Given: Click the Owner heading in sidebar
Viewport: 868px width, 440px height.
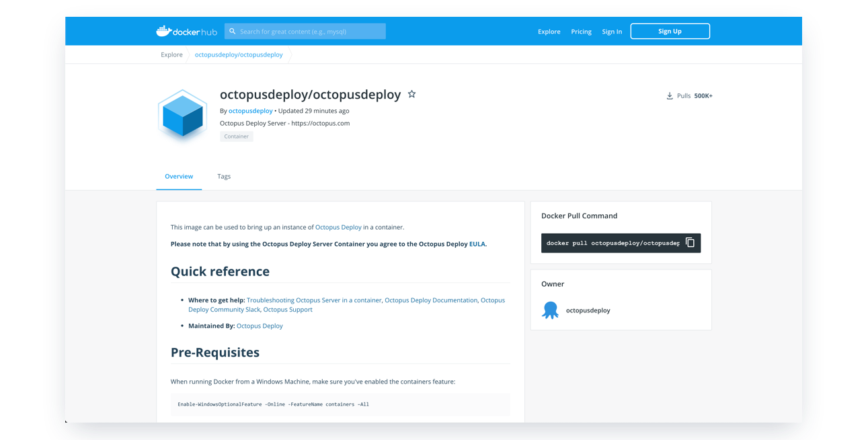Looking at the screenshot, I should (553, 284).
